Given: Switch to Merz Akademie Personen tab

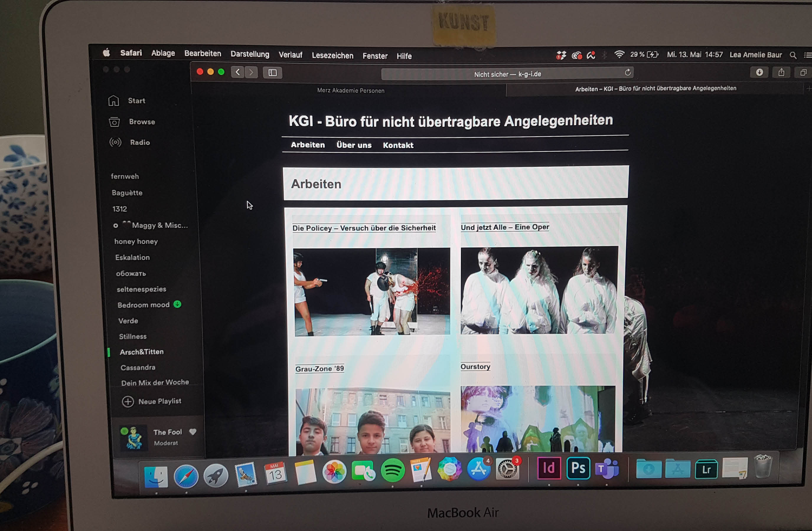Looking at the screenshot, I should [x=350, y=90].
